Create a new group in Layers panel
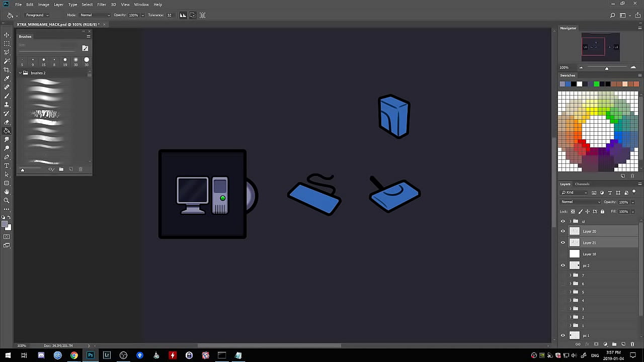Viewport: 644px width, 362px height. tap(614, 344)
